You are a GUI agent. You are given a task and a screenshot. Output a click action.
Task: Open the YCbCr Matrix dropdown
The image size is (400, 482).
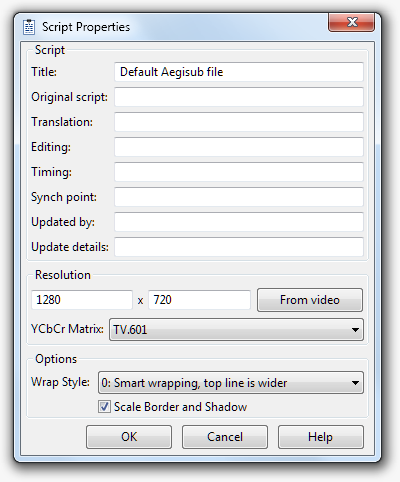coord(236,330)
